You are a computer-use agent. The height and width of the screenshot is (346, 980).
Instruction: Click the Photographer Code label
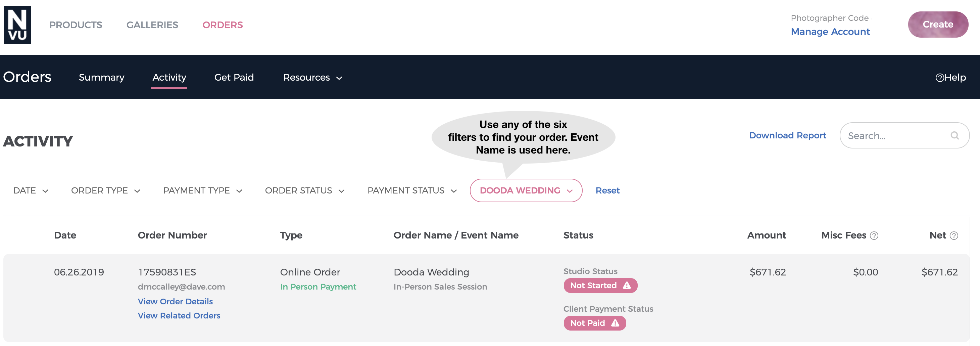(830, 18)
